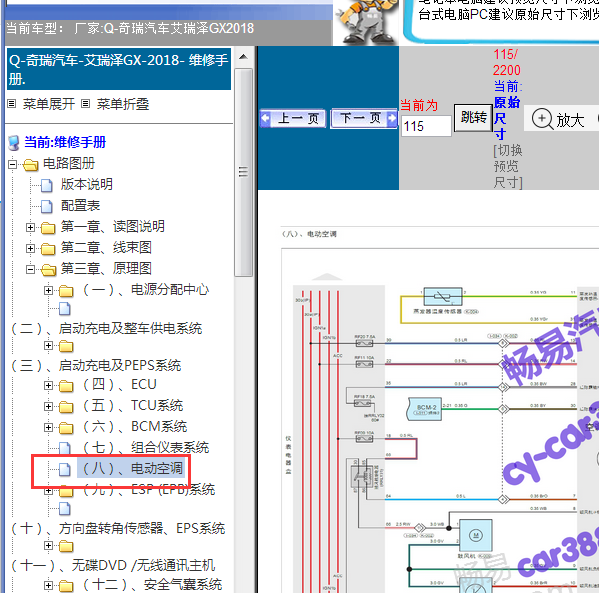Expand （四）、ECU node
Screen dimensions: 599x593
(x=48, y=385)
